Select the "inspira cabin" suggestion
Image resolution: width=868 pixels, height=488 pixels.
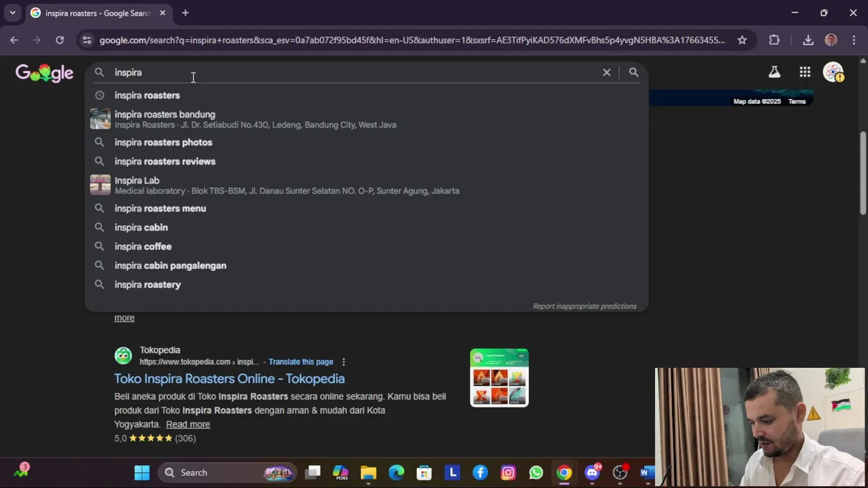pyautogui.click(x=366, y=227)
